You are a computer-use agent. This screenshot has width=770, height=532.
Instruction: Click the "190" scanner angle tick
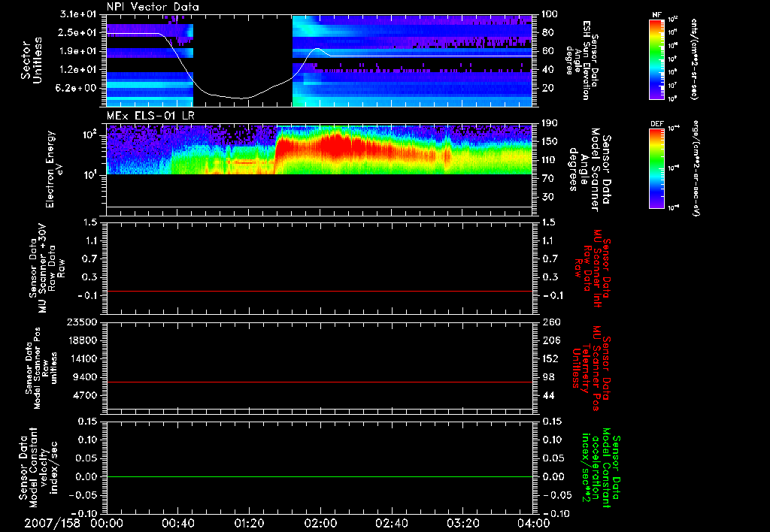click(x=550, y=123)
